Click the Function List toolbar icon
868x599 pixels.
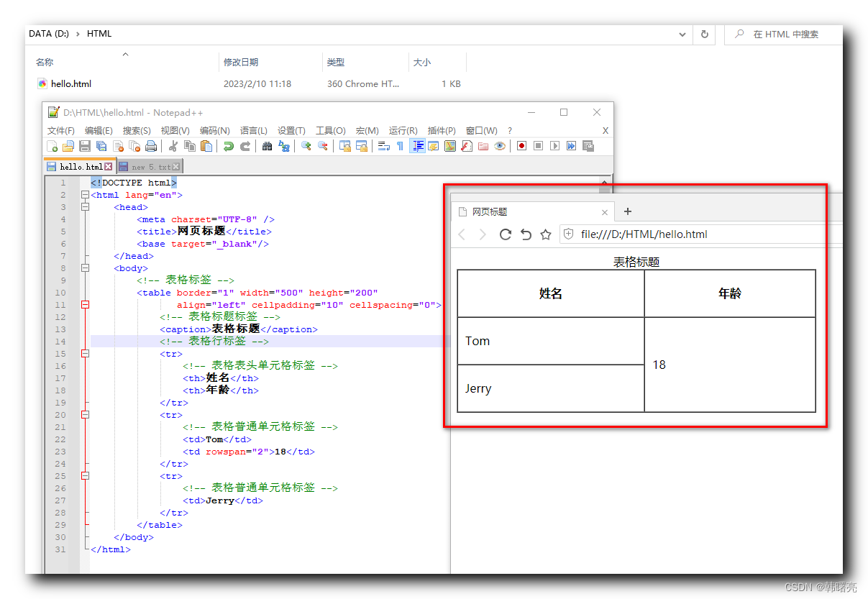tap(466, 146)
